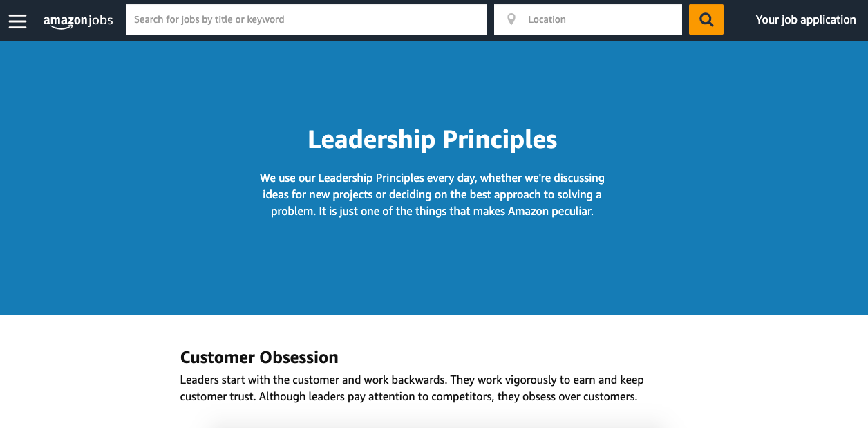868x428 pixels.
Task: Focus the job title or keyword search field
Action: pos(306,19)
